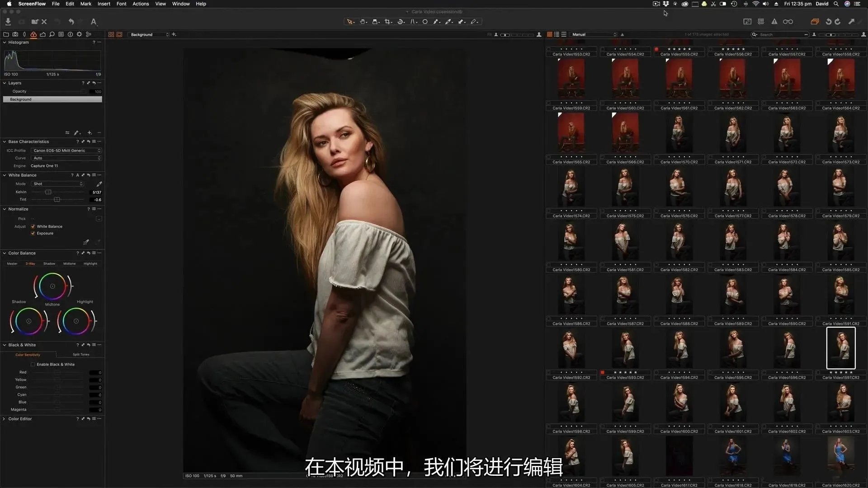Select the Pan hand tool
Image resolution: width=868 pixels, height=488 pixels.
[363, 21]
